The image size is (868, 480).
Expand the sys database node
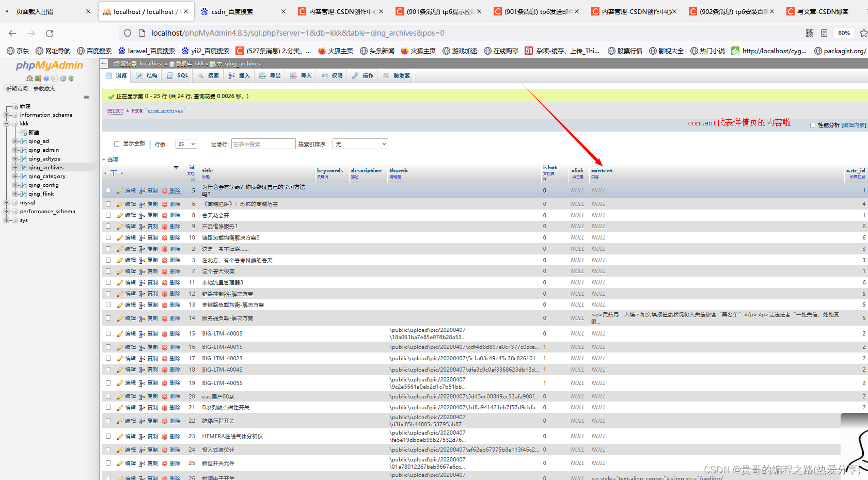tap(6, 220)
